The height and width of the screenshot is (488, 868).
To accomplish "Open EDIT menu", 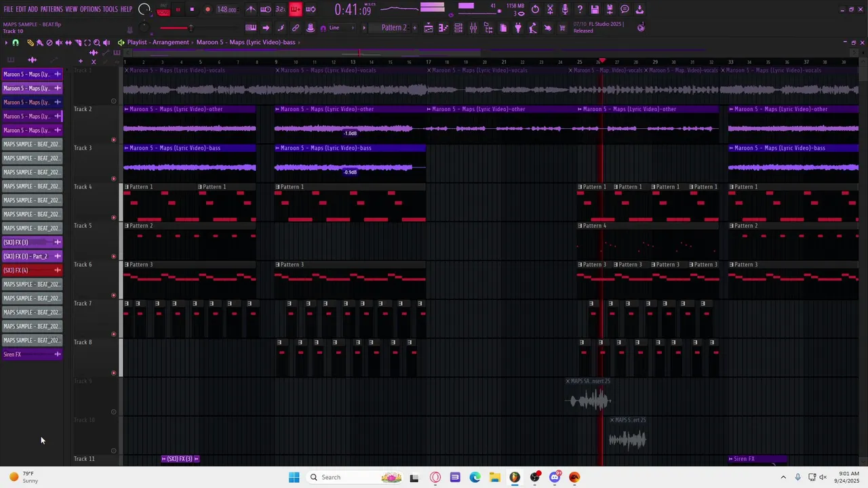I will (x=21, y=9).
